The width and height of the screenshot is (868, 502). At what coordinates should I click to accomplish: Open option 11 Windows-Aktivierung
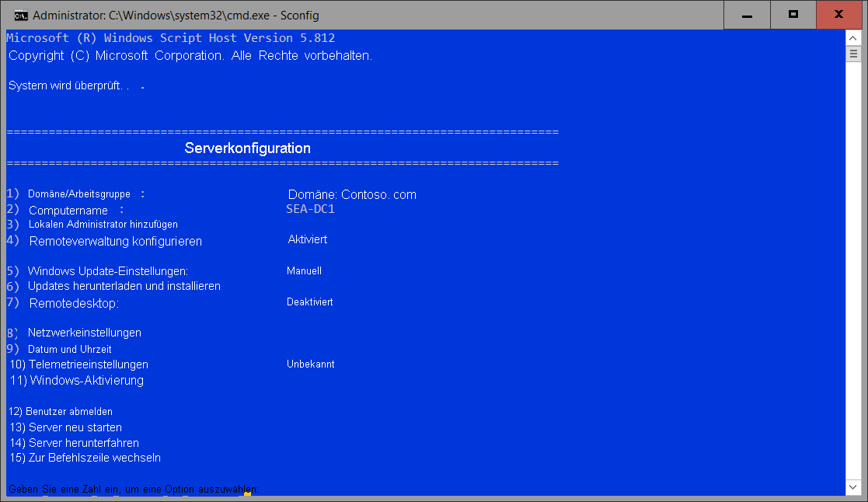76,380
